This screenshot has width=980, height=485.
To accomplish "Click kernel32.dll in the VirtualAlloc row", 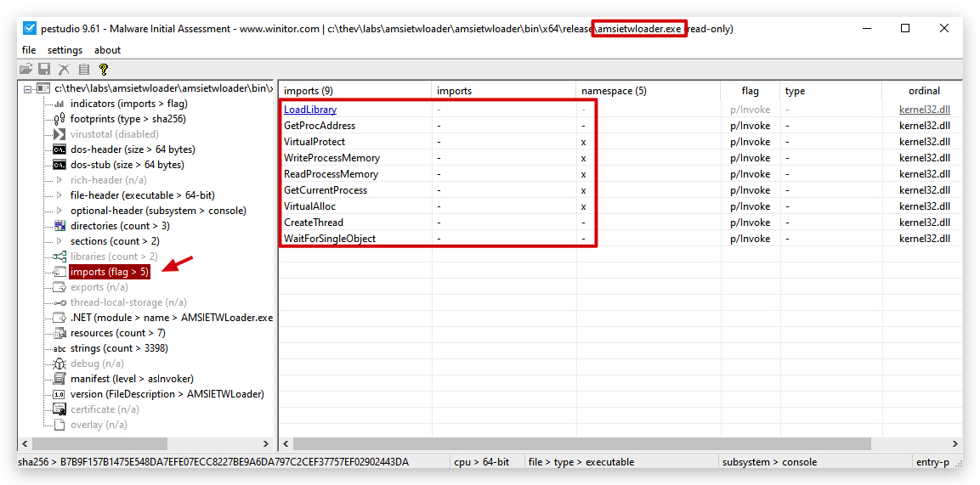I will click(925, 206).
